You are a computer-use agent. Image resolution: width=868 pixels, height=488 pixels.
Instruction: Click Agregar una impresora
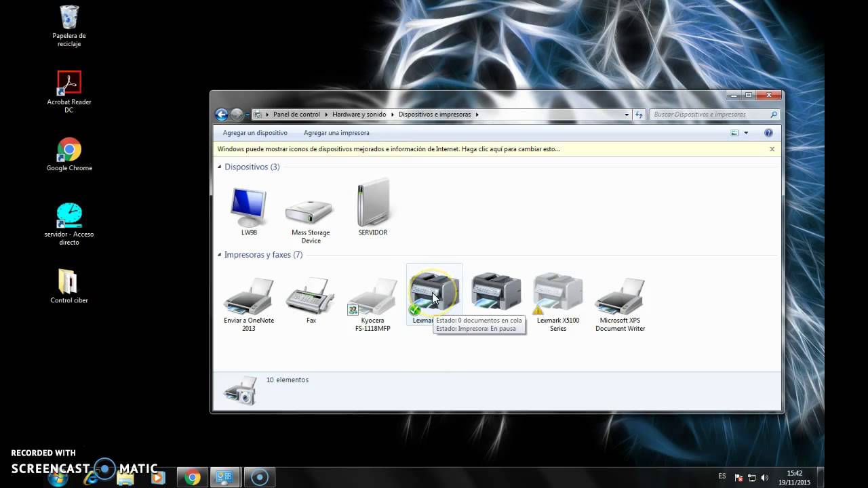336,133
